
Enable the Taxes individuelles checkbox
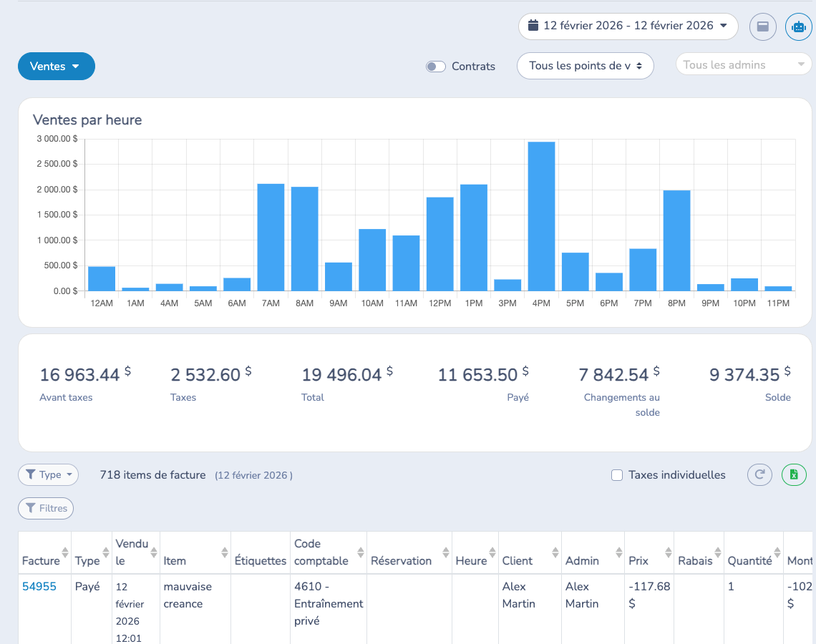tap(617, 475)
